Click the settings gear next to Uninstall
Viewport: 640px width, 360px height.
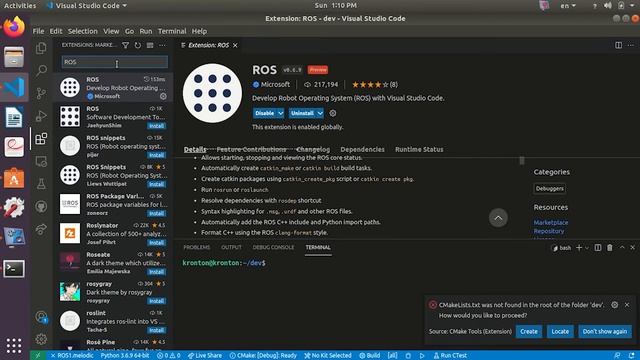(333, 113)
